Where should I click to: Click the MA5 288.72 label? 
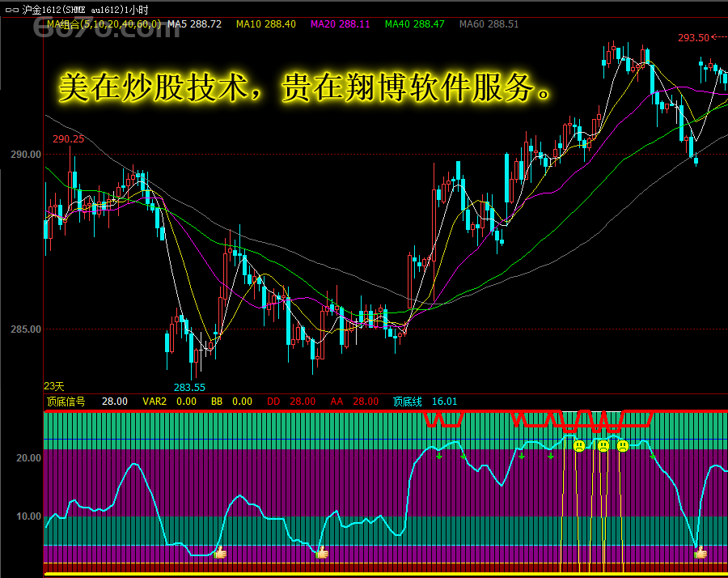194,24
